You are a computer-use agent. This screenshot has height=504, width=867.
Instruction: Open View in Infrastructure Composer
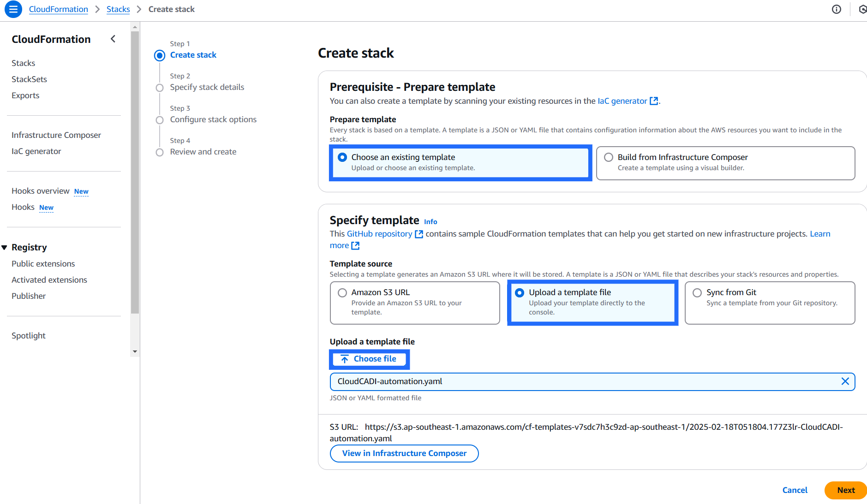[x=404, y=453]
